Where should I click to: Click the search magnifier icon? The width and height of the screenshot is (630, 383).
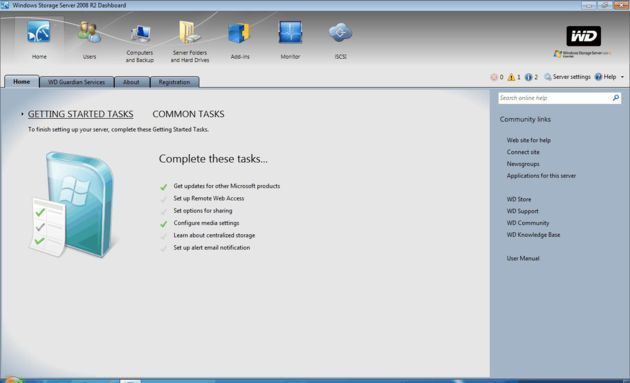click(x=616, y=98)
